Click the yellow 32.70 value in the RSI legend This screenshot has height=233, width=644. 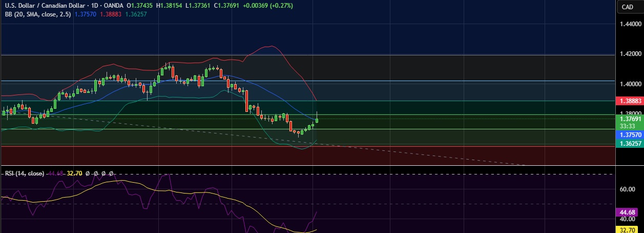coord(75,174)
